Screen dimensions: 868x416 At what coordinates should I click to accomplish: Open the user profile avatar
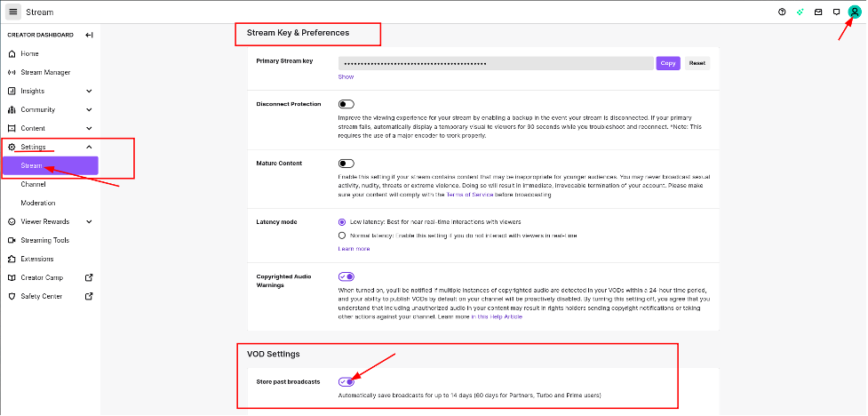tap(855, 12)
